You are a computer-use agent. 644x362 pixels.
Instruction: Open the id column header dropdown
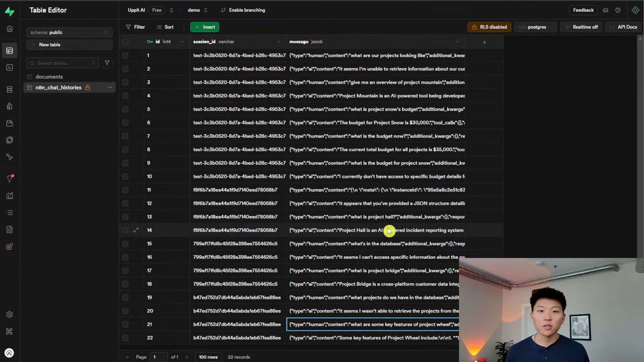click(182, 42)
